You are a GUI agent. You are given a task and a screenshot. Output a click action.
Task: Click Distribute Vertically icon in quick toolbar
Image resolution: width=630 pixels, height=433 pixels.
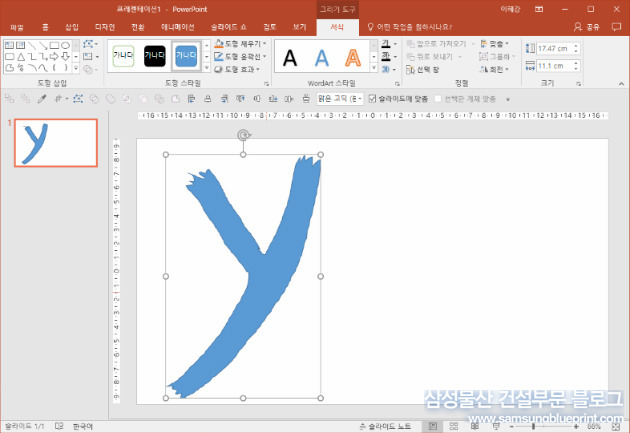[306, 99]
